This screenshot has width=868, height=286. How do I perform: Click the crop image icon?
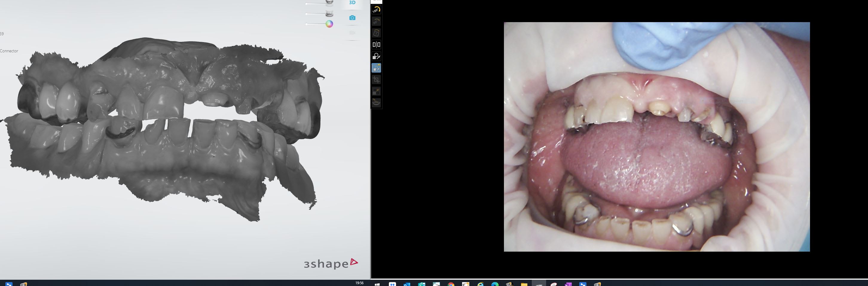click(x=376, y=80)
